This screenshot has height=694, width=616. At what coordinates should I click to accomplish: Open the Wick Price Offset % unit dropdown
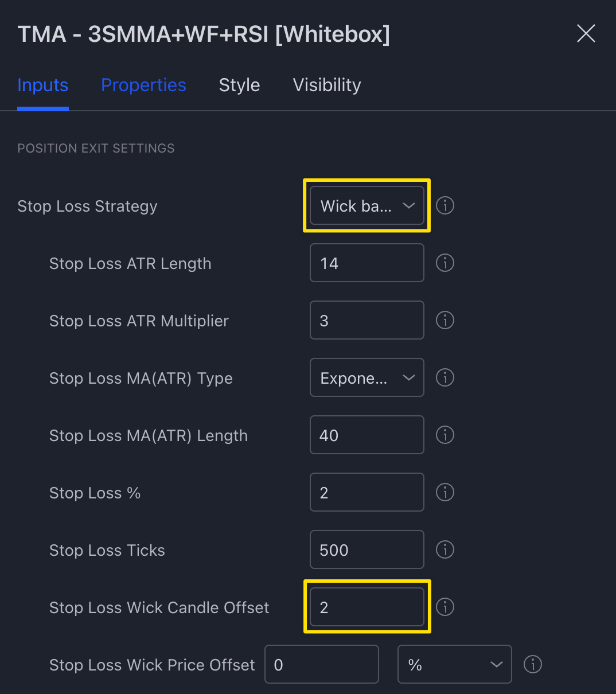454,664
